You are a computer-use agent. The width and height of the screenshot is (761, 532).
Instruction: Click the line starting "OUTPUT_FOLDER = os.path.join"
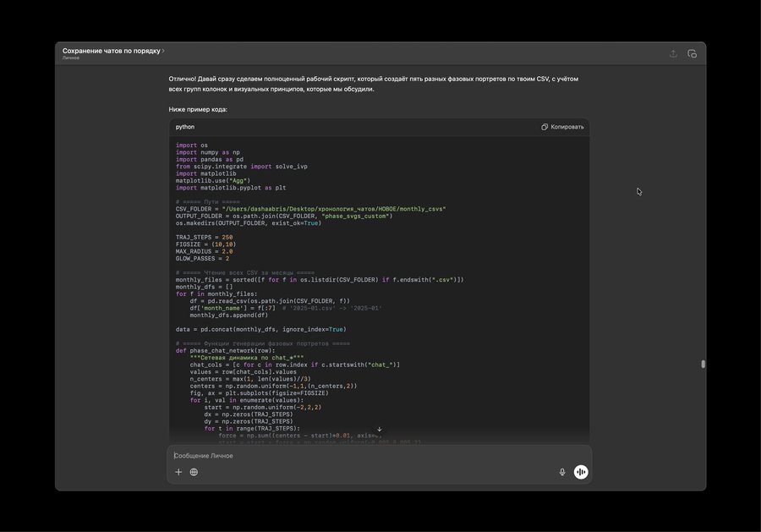(x=284, y=216)
